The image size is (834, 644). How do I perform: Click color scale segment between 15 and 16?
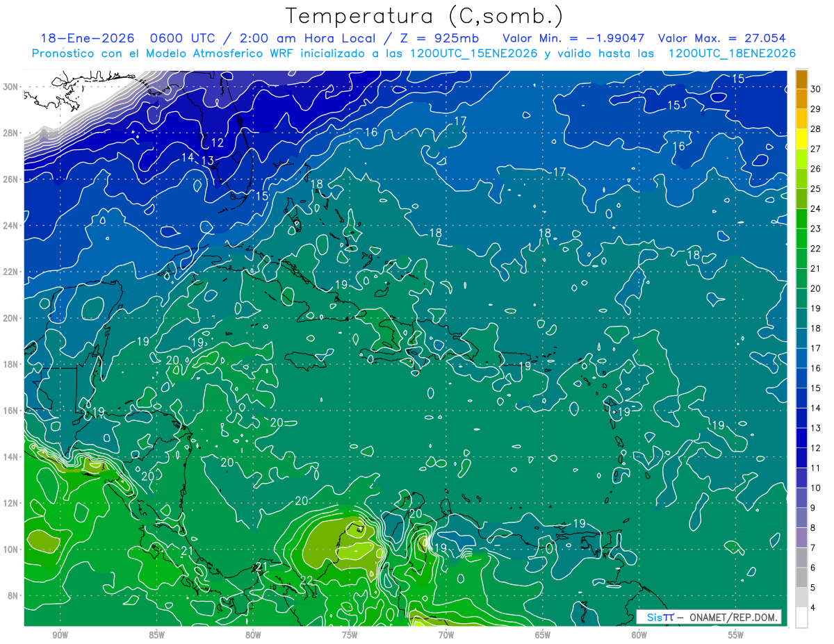(x=801, y=379)
